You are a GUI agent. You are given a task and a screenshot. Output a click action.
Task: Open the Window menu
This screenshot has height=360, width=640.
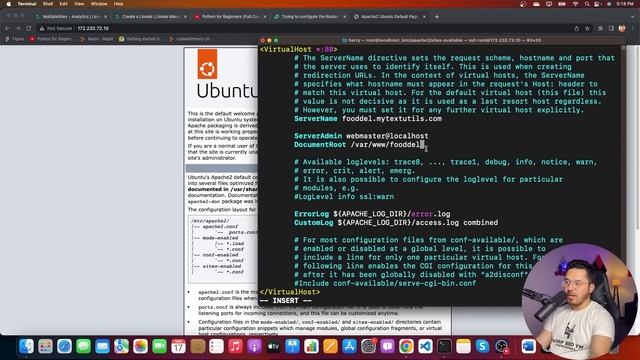pyautogui.click(x=98, y=4)
